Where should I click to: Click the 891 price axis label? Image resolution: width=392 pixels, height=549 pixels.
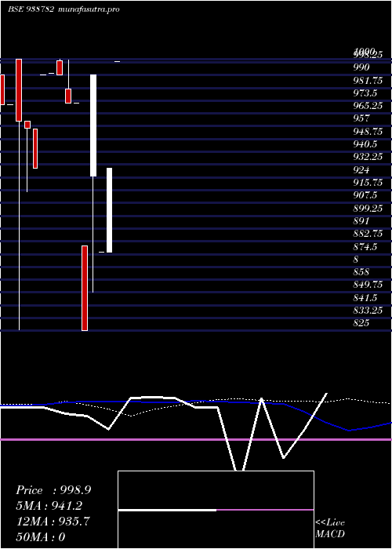click(361, 221)
